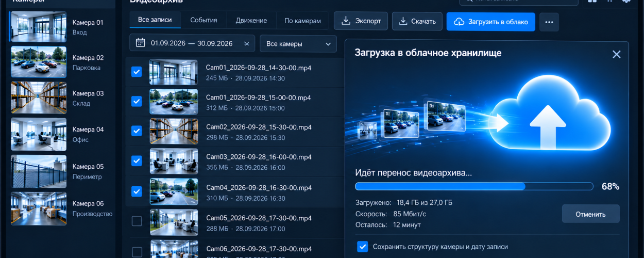Viewport: 644px width, 258px height.
Task: Click the Скорость: 85 Мбит/с line
Action: [391, 214]
